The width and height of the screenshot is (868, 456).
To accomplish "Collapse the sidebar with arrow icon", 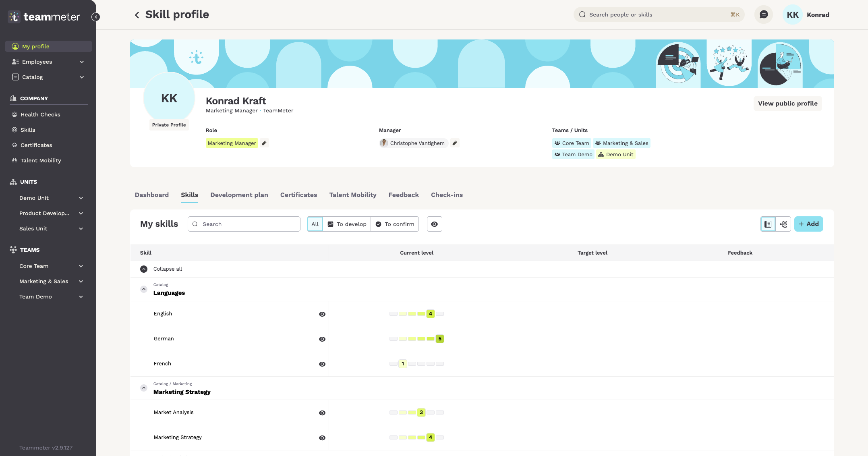I will coord(95,17).
